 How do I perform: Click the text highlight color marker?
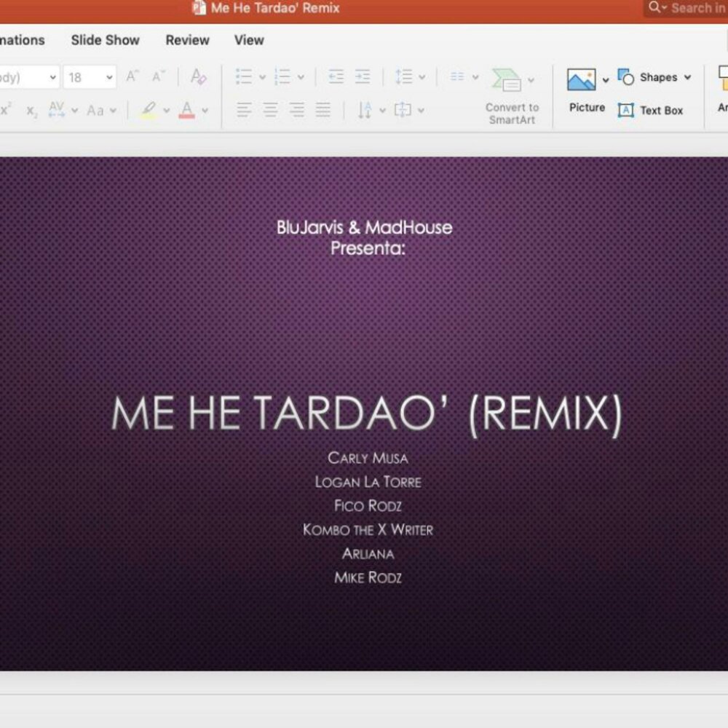pyautogui.click(x=149, y=111)
